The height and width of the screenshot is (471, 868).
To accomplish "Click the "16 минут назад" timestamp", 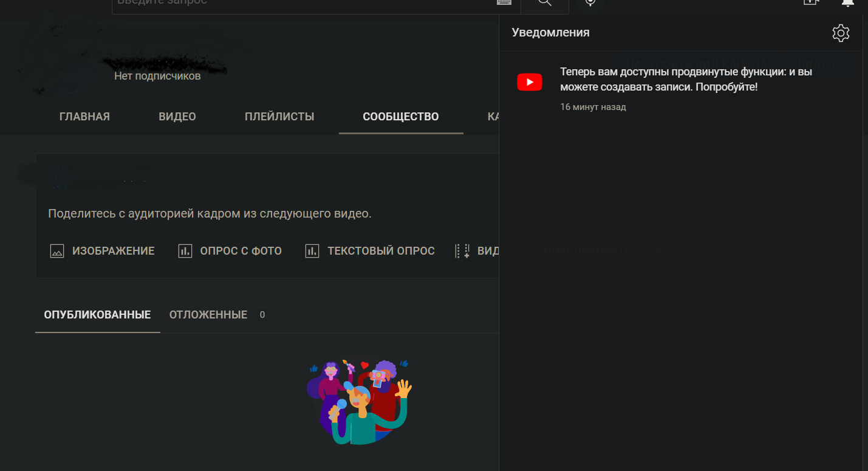I will pyautogui.click(x=593, y=107).
